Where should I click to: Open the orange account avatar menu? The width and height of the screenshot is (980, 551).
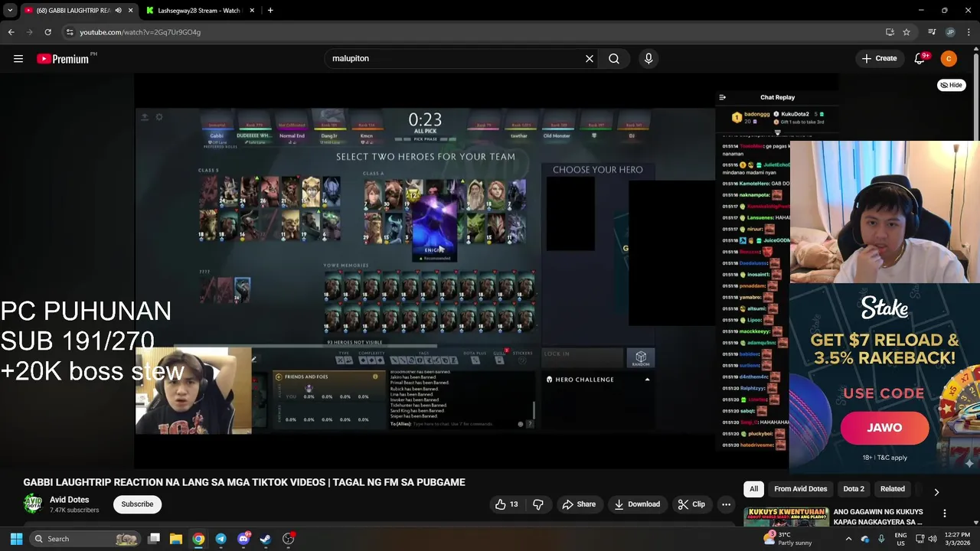949,58
